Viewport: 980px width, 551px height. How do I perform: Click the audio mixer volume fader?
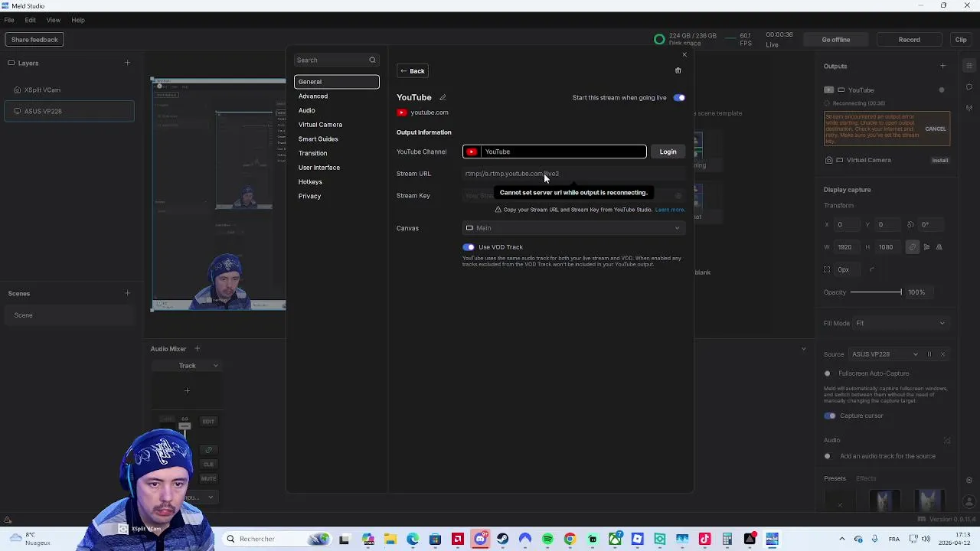coord(185,426)
